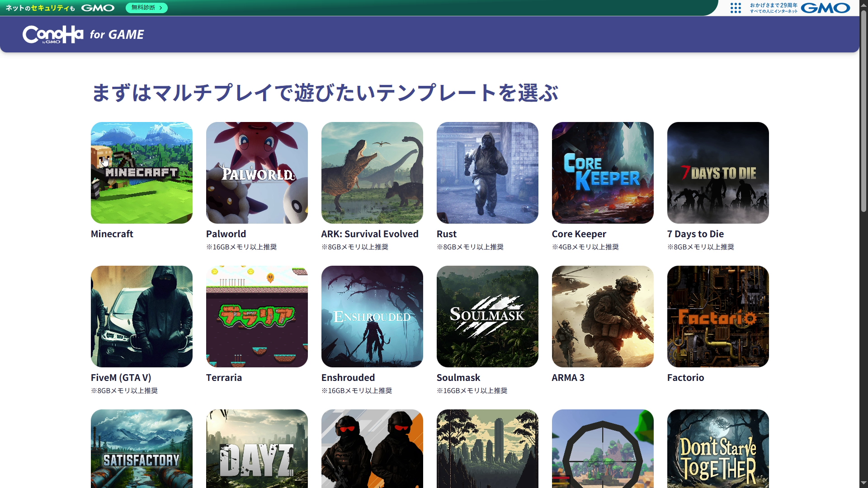Pick the Rust game thumbnail

(487, 173)
